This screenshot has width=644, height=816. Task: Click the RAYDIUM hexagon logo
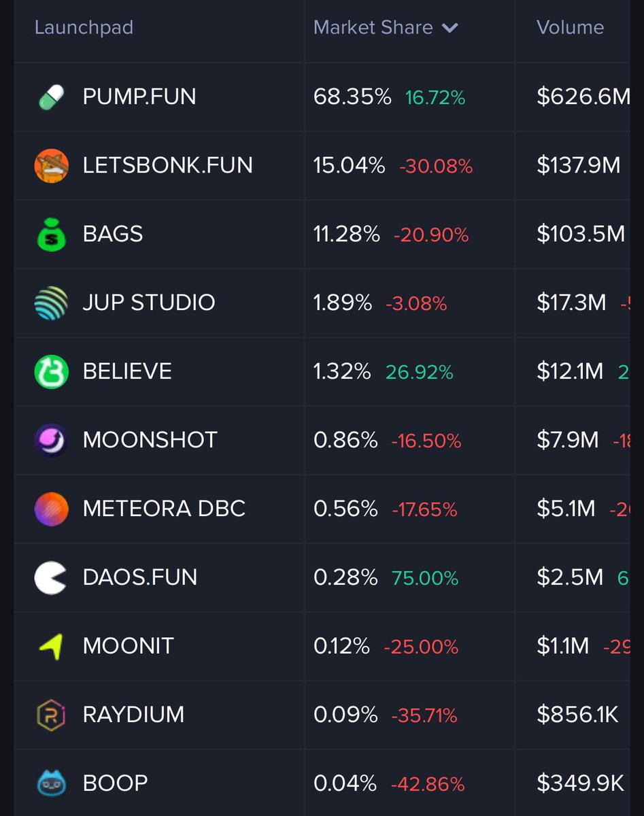[x=52, y=715]
